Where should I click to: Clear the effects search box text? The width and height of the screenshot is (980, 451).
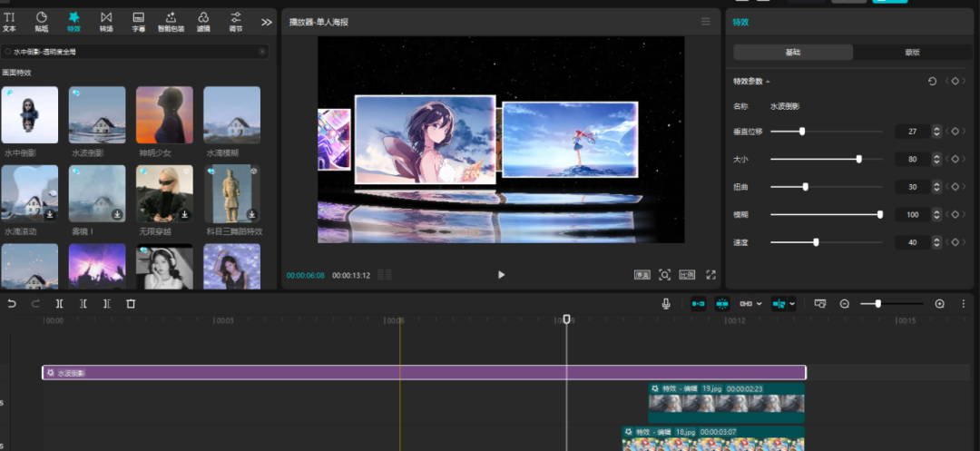[x=262, y=53]
